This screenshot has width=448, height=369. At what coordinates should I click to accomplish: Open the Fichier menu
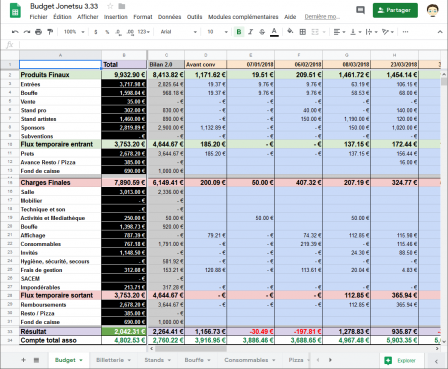click(38, 17)
